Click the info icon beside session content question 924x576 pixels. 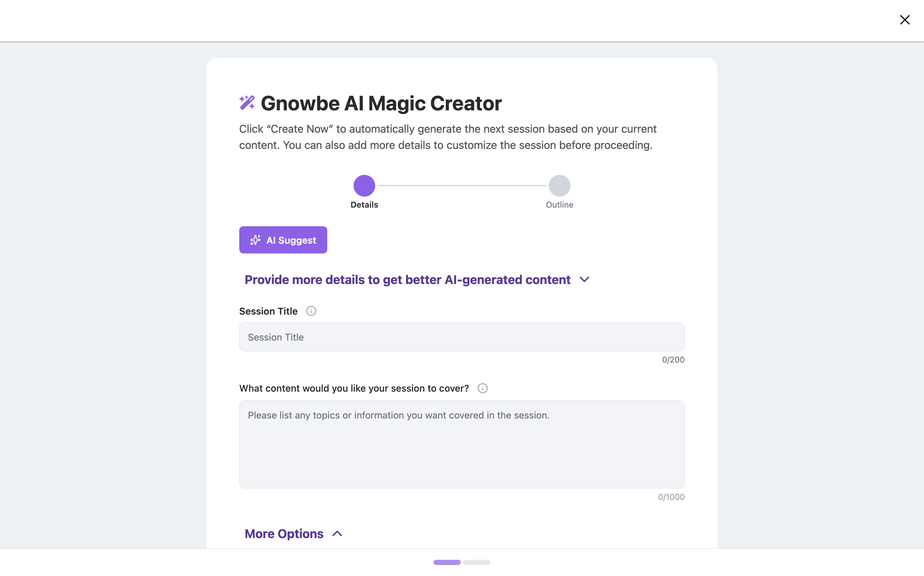(x=482, y=388)
